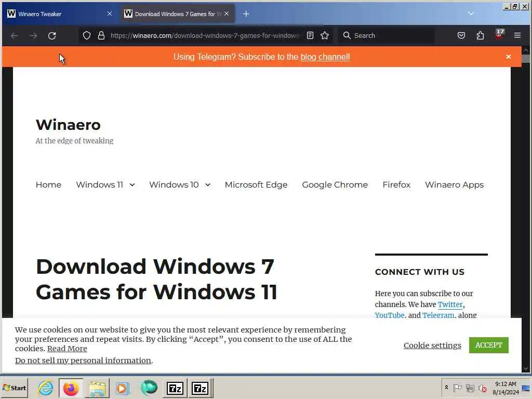The height and width of the screenshot is (399, 532).
Task: Click the CONNECT WITH US heading
Action: click(x=420, y=272)
